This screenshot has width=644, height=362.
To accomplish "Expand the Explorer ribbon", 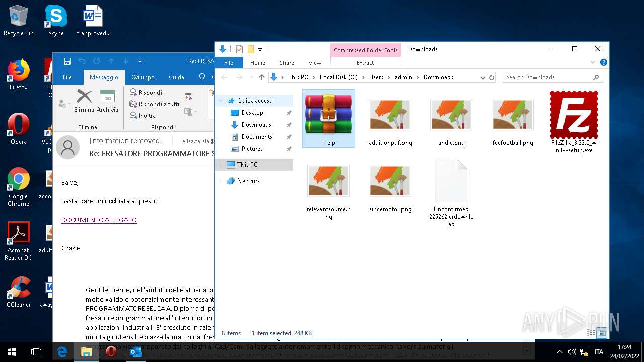I will coord(593,63).
